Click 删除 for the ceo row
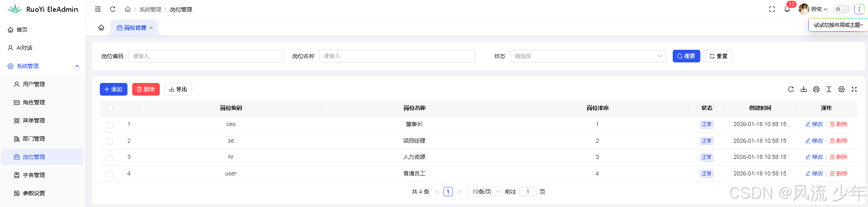868x207 pixels. pos(839,124)
